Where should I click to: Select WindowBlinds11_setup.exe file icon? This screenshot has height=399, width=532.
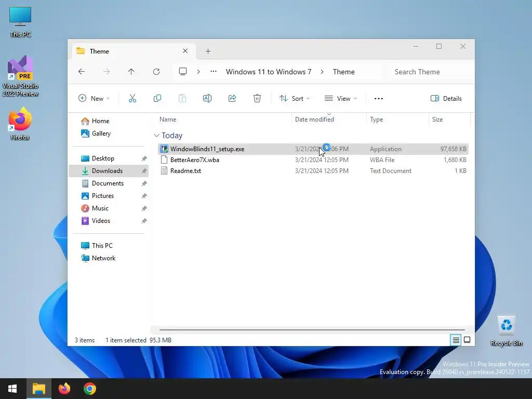tap(164, 149)
